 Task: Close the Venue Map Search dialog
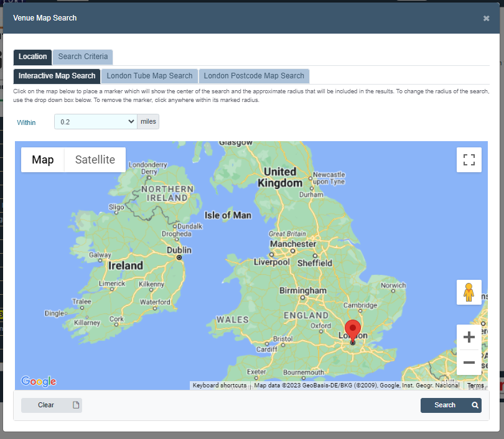pyautogui.click(x=486, y=18)
